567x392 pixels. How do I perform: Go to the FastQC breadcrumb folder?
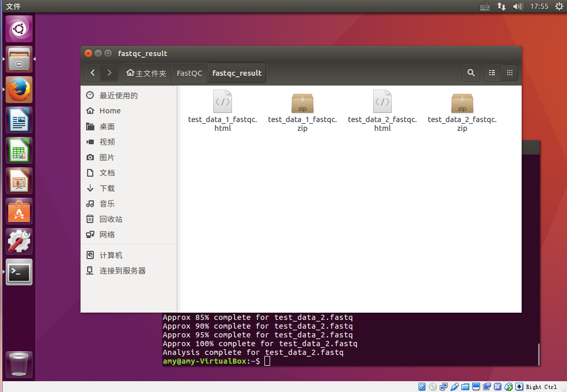tap(189, 73)
